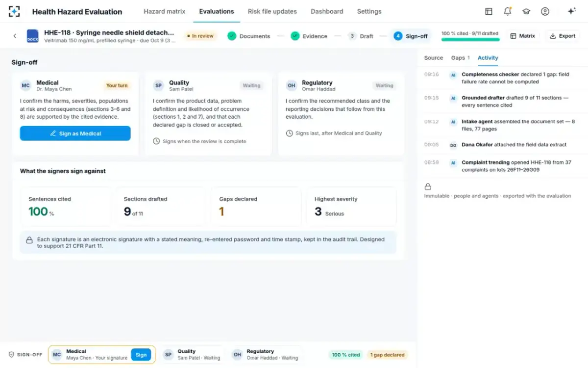Select the Sign-off step in the stepper

411,36
